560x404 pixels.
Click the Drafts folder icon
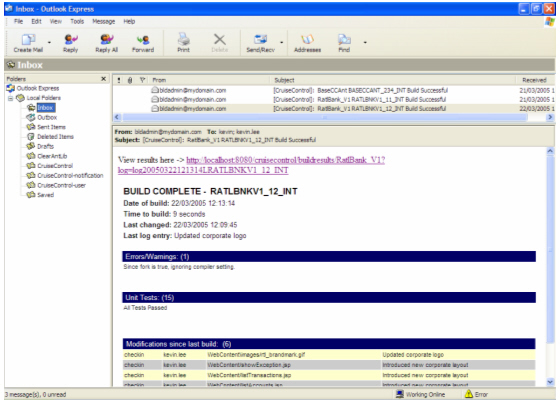click(x=31, y=146)
